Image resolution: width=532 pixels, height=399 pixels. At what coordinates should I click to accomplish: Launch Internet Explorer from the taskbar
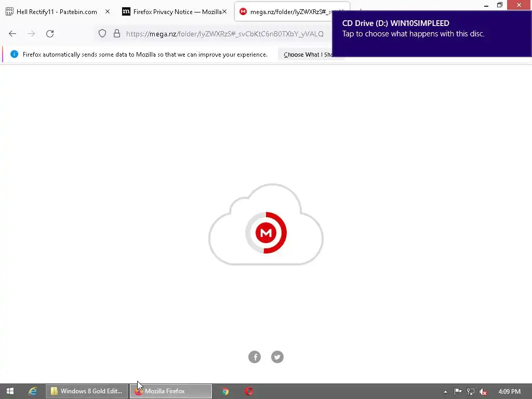pyautogui.click(x=33, y=391)
